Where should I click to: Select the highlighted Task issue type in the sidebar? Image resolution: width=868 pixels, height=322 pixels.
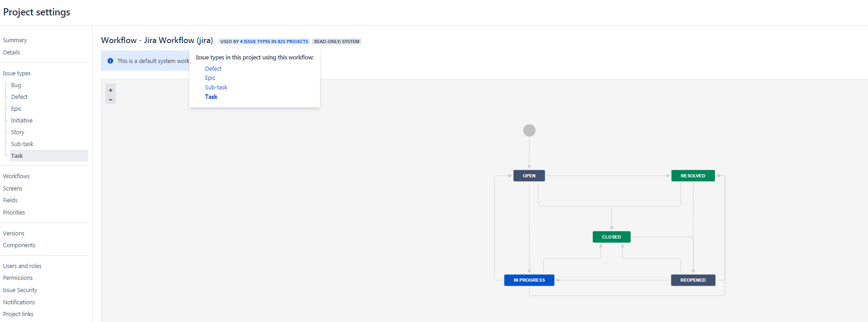pyautogui.click(x=49, y=156)
